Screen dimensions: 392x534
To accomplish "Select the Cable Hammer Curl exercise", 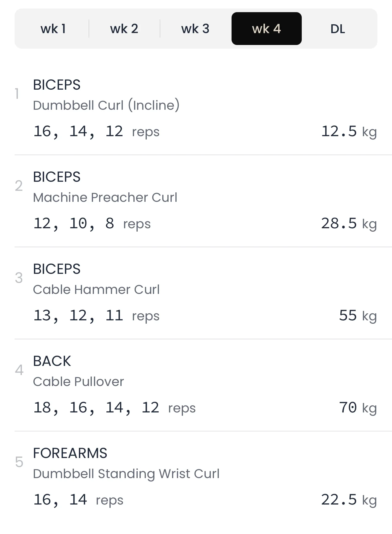I will 96,290.
